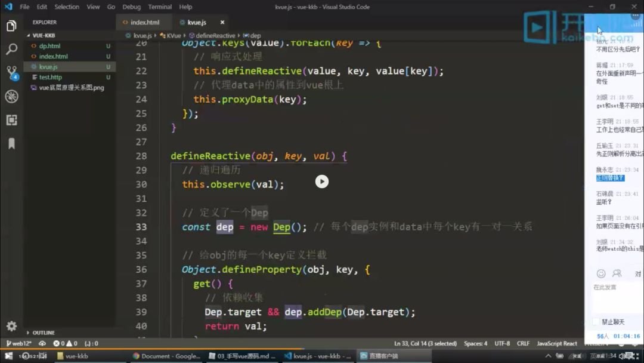Open the Bookmarks view in activity bar
644x363 pixels.
(x=11, y=143)
